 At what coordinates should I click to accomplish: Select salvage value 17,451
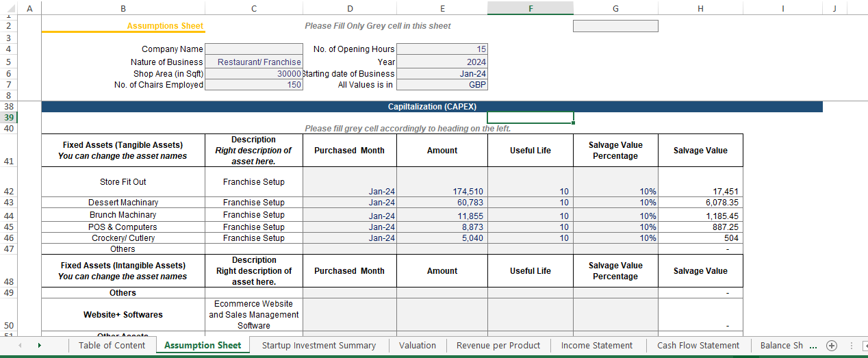[x=700, y=182]
